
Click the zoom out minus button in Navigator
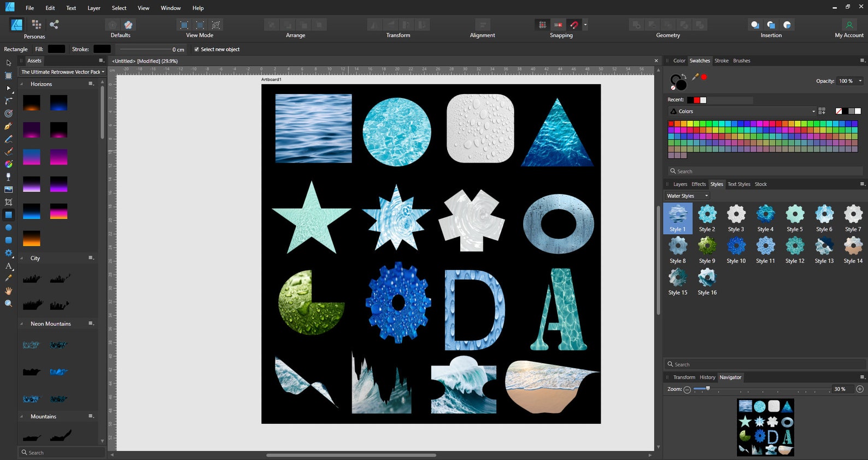pos(687,389)
